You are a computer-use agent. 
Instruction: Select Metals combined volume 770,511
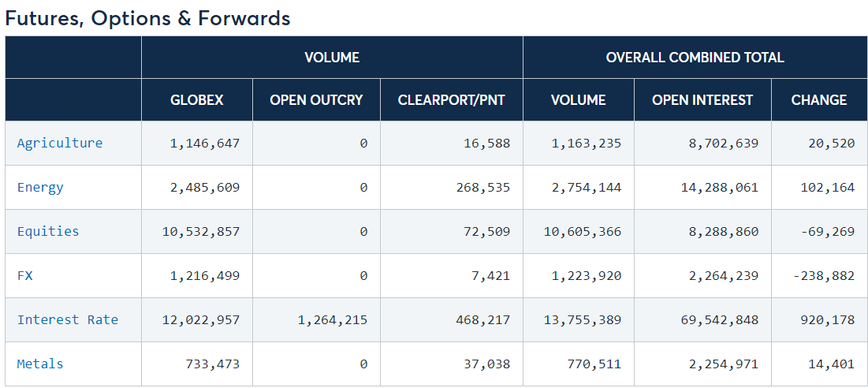coord(594,364)
